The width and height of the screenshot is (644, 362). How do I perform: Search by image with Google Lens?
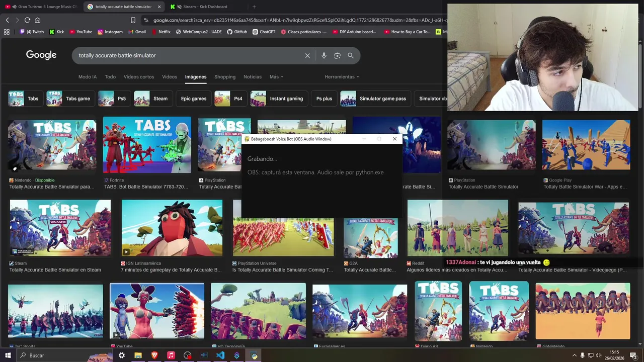337,55
